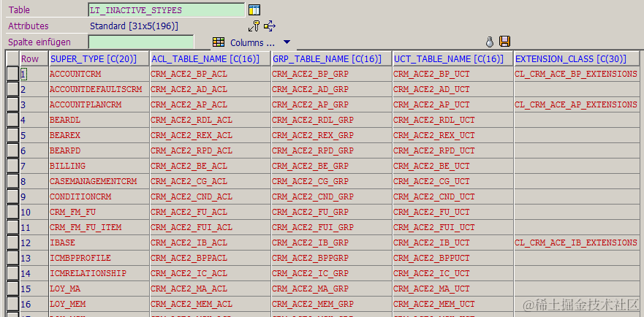Click the BEARPD super type cell
The width and height of the screenshot is (644, 317).
[x=99, y=150]
